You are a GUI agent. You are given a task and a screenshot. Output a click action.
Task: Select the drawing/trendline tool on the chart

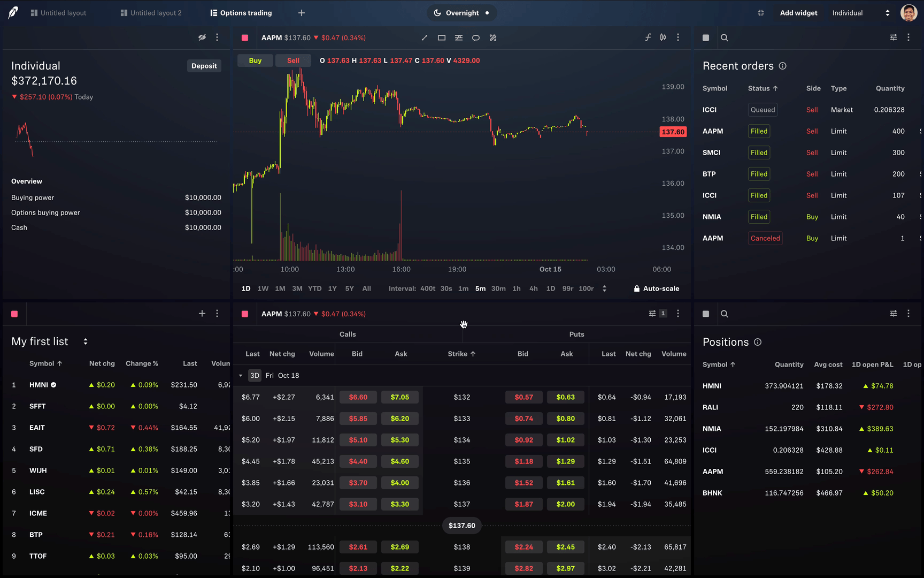(x=424, y=37)
